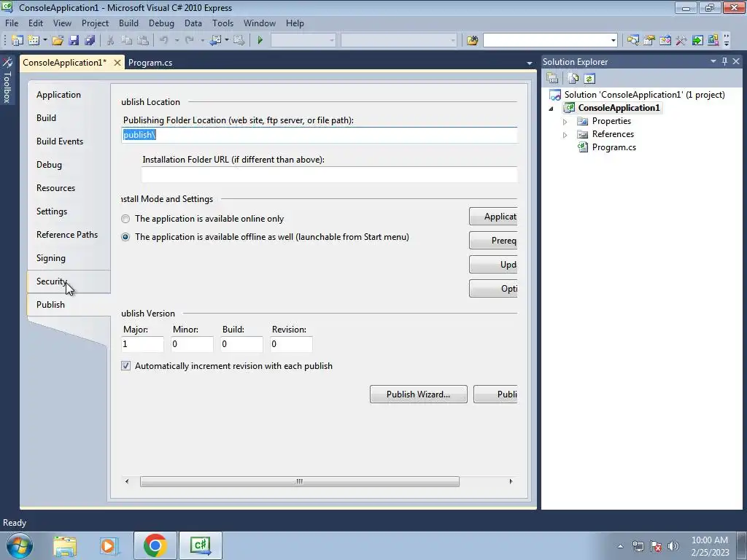
Task: Start debugging with the green play icon
Action: pos(260,40)
